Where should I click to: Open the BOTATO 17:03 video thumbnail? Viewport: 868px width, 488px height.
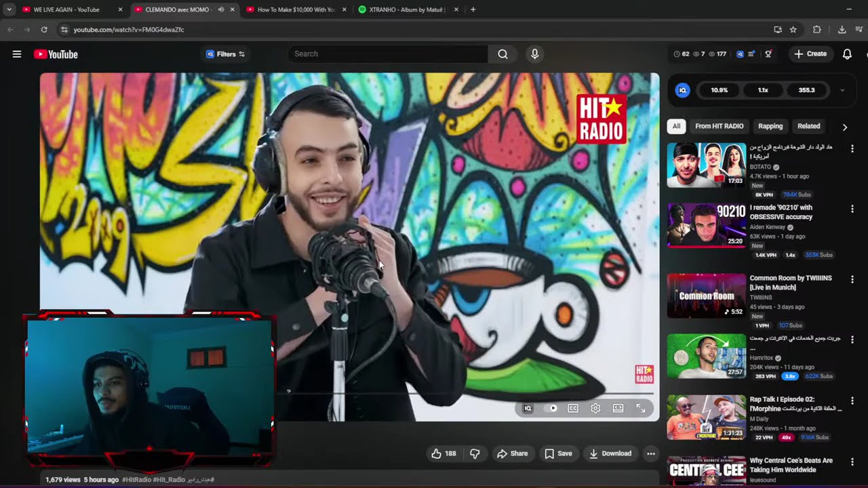pyautogui.click(x=706, y=165)
